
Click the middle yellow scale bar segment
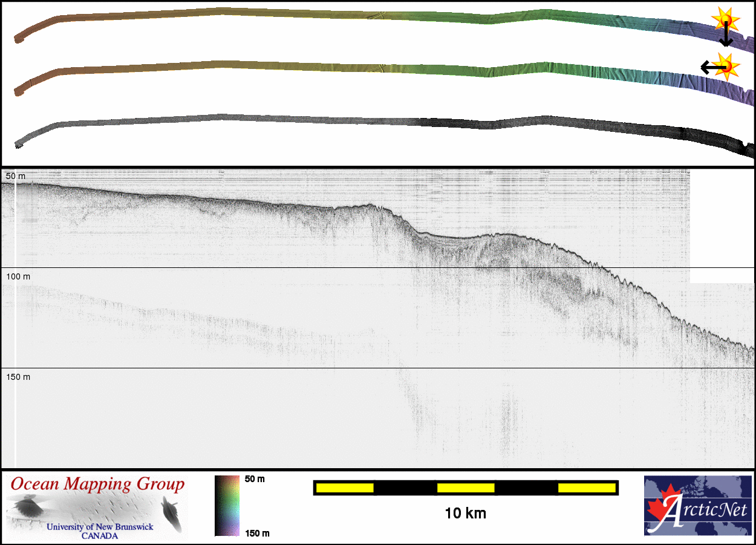pos(465,488)
